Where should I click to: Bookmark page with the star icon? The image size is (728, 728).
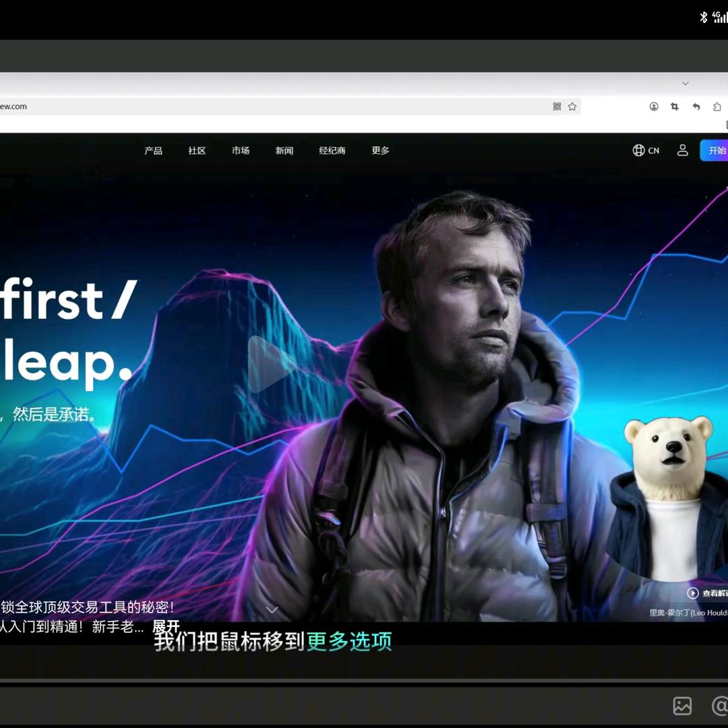[572, 107]
